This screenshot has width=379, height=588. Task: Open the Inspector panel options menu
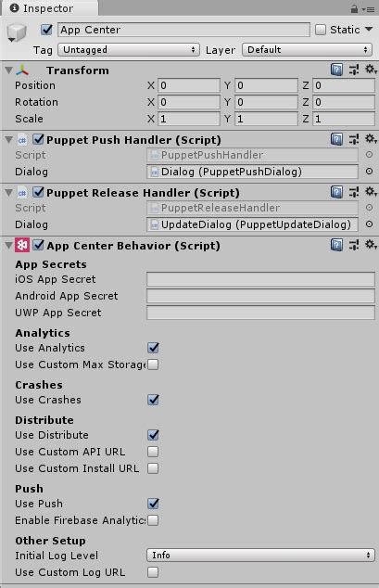pos(369,9)
